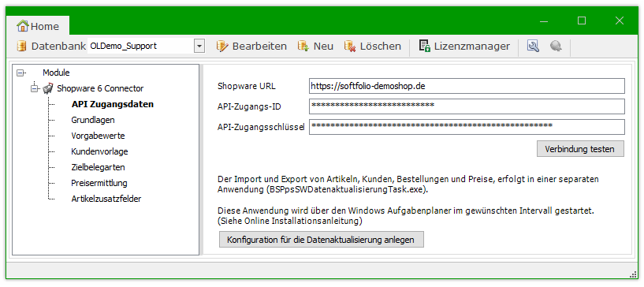Screen dimensions: 644x287
Task: Collapse the Shopware 6 Connector node
Action: 34,88
